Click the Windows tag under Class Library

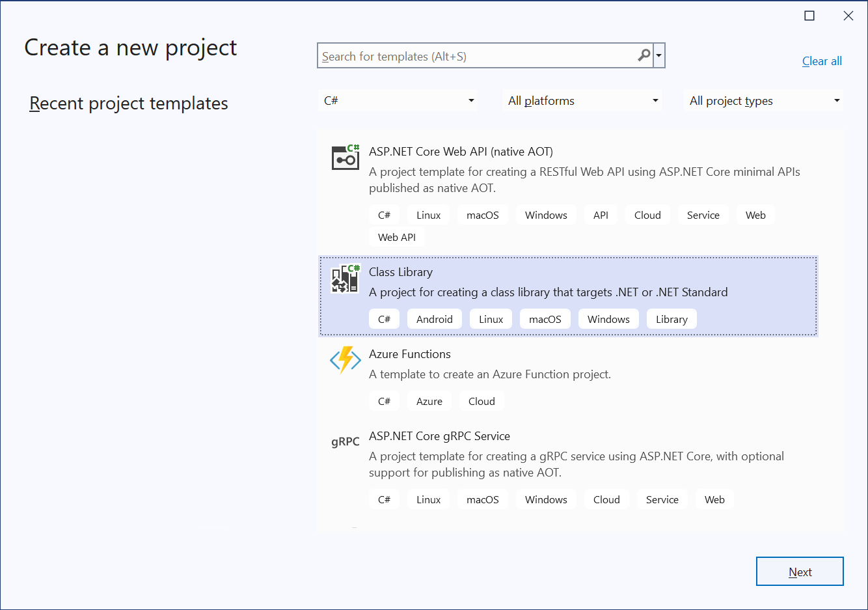coord(608,319)
